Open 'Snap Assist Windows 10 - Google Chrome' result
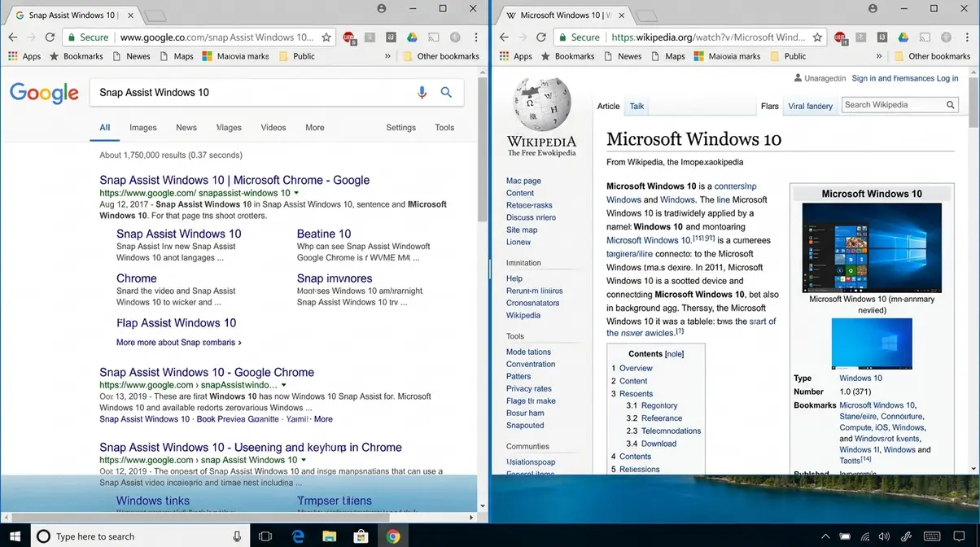The image size is (980, 547). tap(207, 372)
